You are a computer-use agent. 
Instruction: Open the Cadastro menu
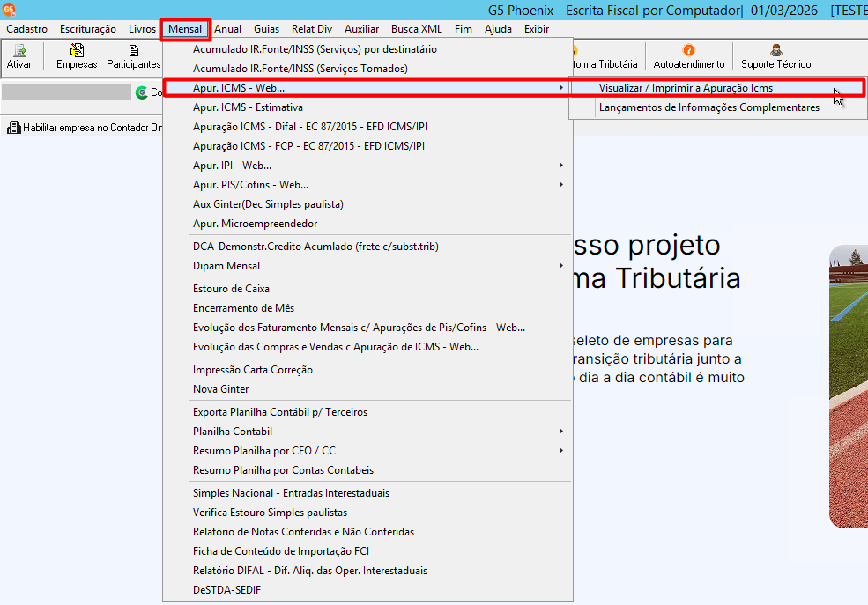pos(27,29)
